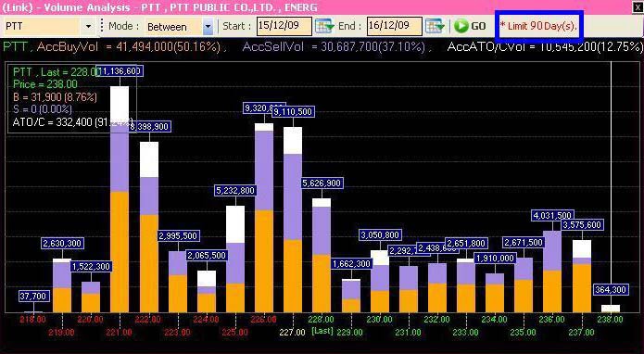Open the End date calendar picker icon

[435, 26]
